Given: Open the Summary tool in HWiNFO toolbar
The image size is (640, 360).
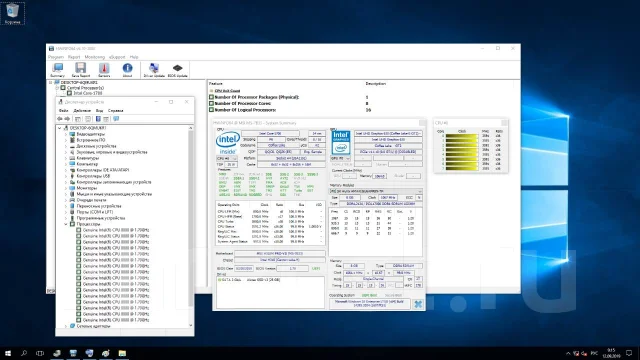Looking at the screenshot, I should point(58,70).
